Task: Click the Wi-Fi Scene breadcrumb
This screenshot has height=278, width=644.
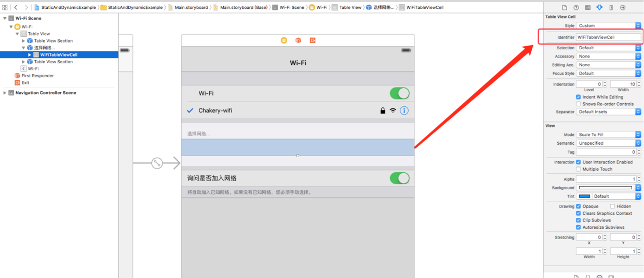Action: click(x=288, y=8)
